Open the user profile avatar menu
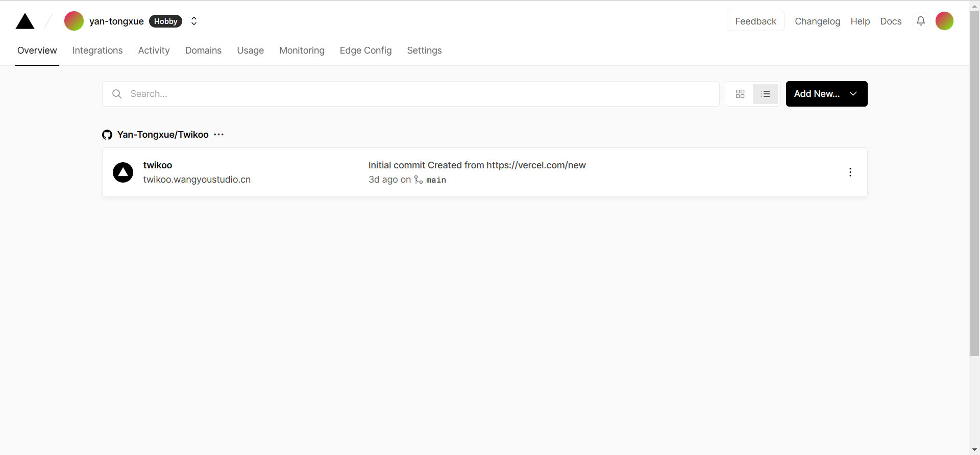Screen dimensions: 980x455 [944, 21]
